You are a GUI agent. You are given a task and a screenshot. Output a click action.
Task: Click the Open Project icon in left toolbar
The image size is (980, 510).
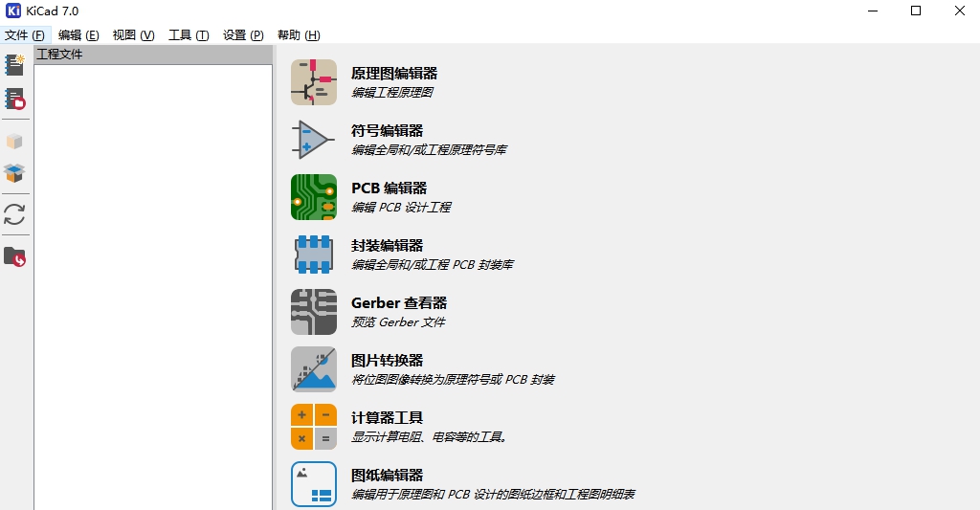point(14,99)
